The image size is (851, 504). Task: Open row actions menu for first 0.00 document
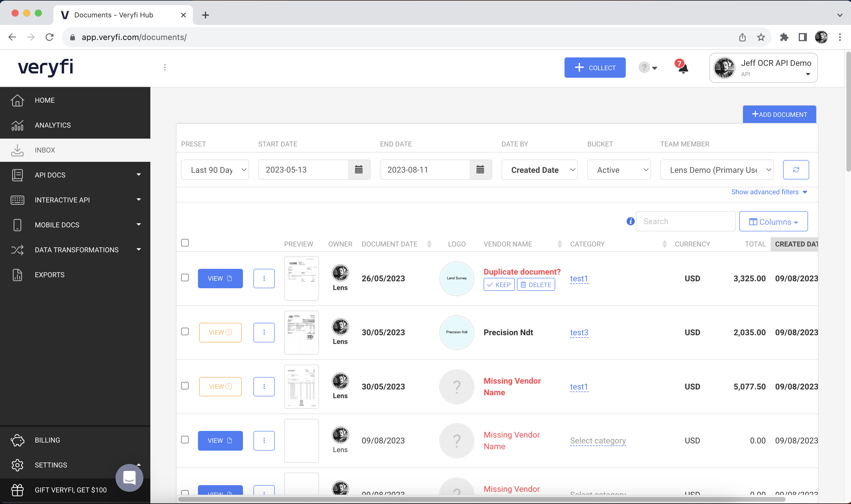264,440
